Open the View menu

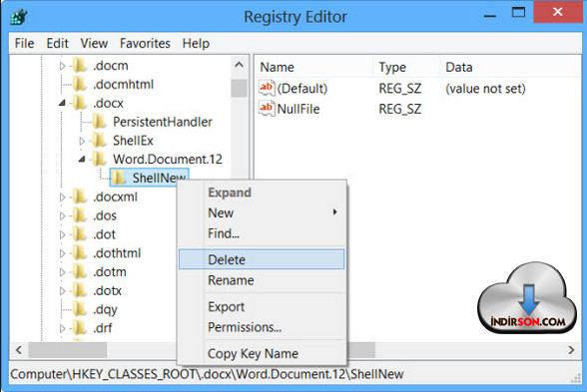pos(94,44)
